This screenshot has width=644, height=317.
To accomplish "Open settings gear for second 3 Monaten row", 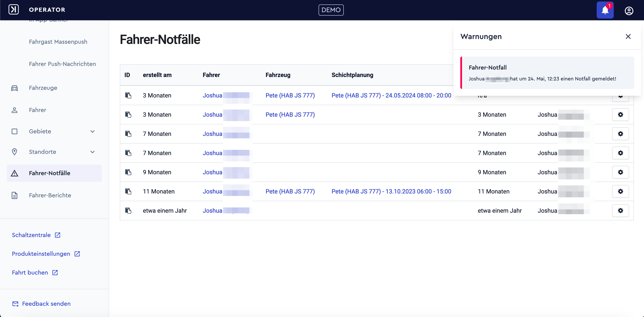I will [620, 115].
